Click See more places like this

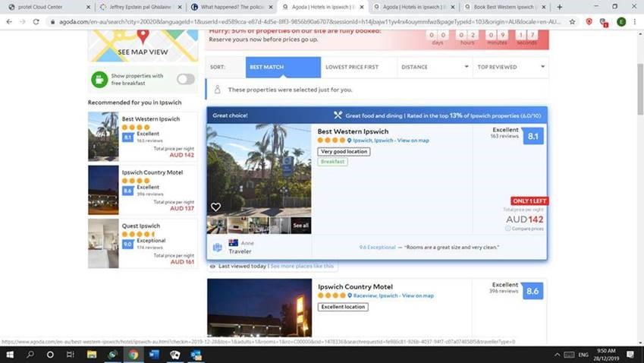(x=302, y=266)
